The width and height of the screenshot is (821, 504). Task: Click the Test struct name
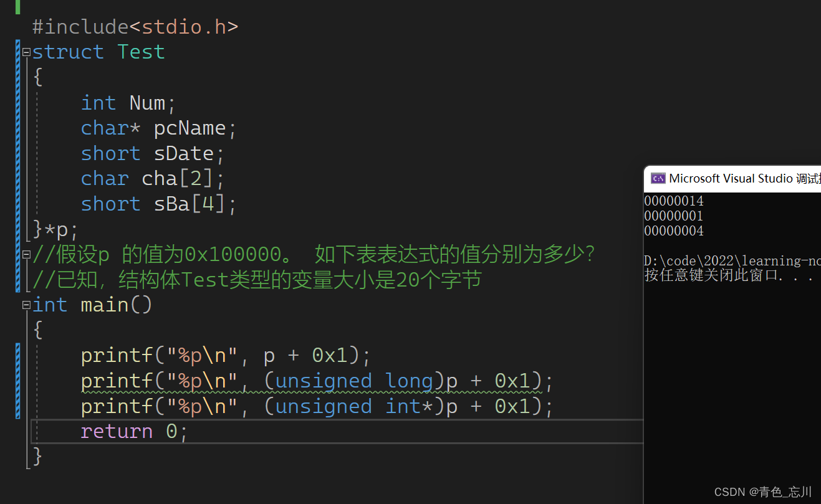click(x=141, y=52)
